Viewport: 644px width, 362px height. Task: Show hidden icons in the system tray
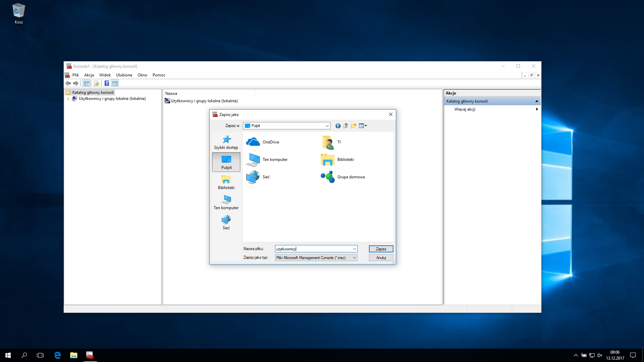[x=576, y=355]
